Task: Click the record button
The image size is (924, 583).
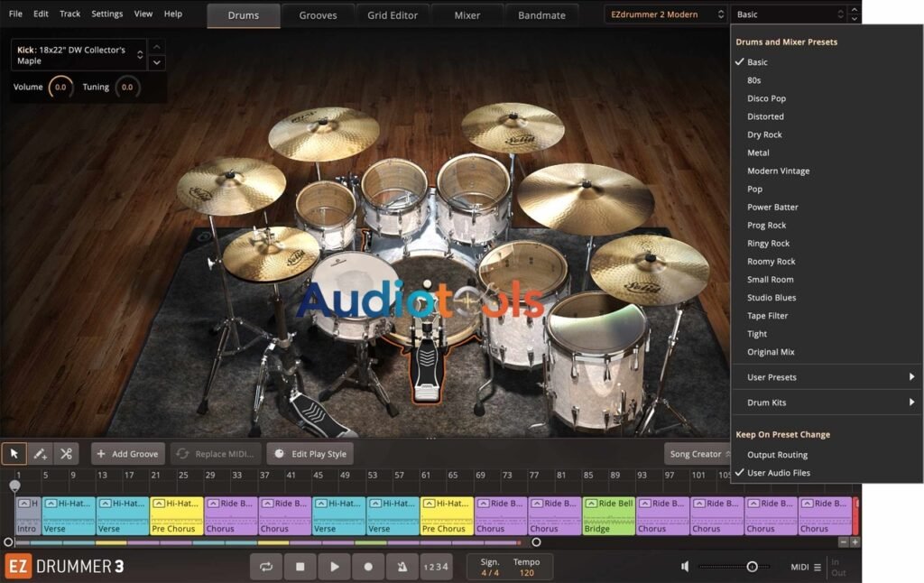Action: pyautogui.click(x=369, y=567)
